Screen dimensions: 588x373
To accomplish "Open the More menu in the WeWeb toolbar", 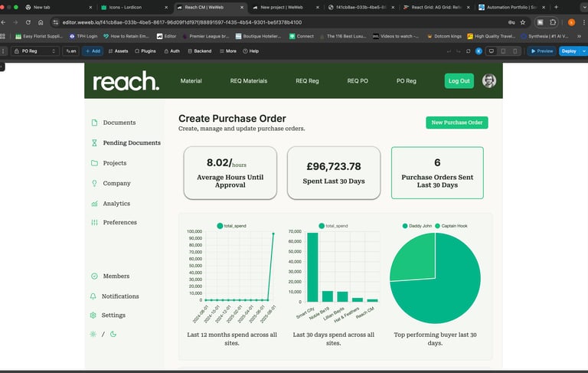I will click(x=228, y=51).
